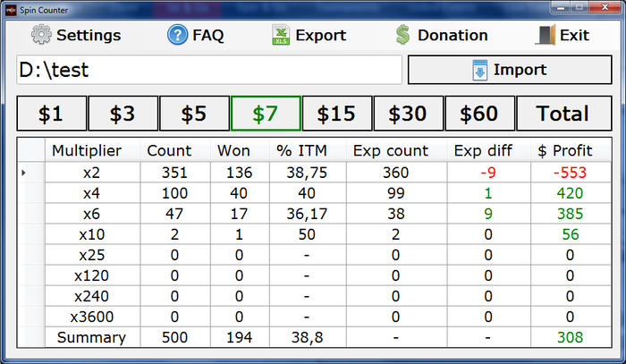Select the active $7 buy-in tab
626x364 pixels.
[x=266, y=114]
